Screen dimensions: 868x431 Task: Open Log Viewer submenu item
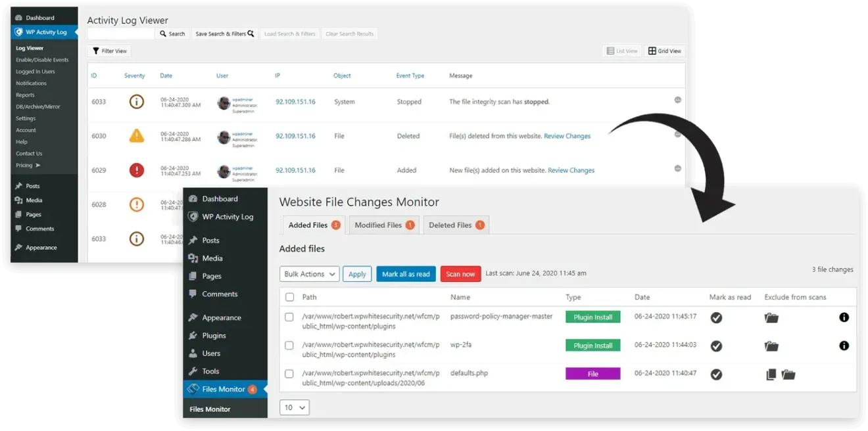click(30, 48)
